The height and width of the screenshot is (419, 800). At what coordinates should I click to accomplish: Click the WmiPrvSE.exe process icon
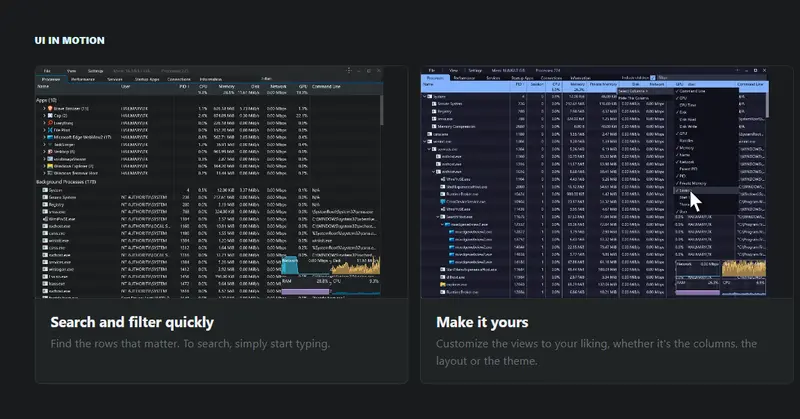pos(45,218)
